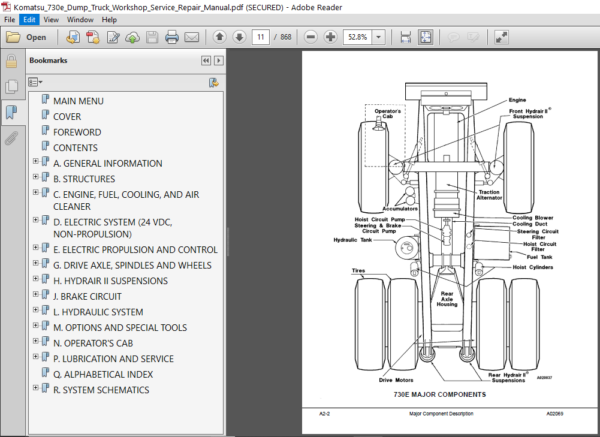Click the add sticky note comment icon
This screenshot has height=437, width=600.
[453, 37]
